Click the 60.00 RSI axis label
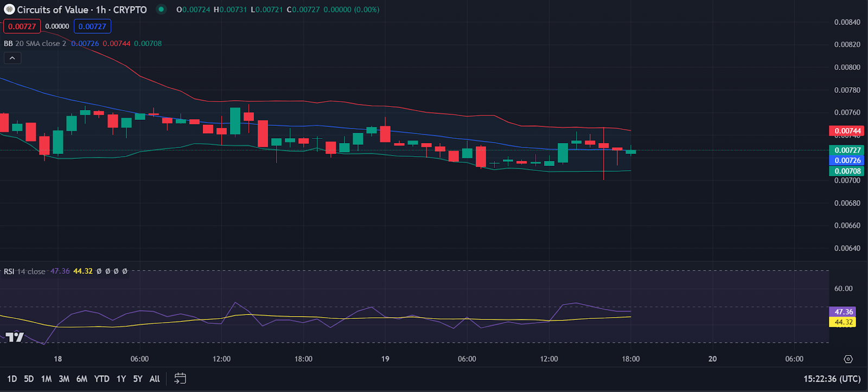The image size is (868, 392). [x=843, y=288]
